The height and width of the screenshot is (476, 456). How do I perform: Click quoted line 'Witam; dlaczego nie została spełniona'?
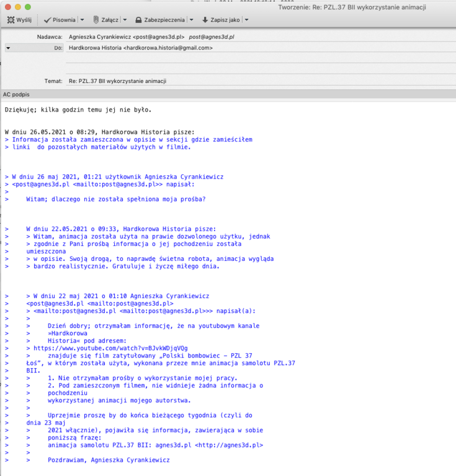[115, 199]
